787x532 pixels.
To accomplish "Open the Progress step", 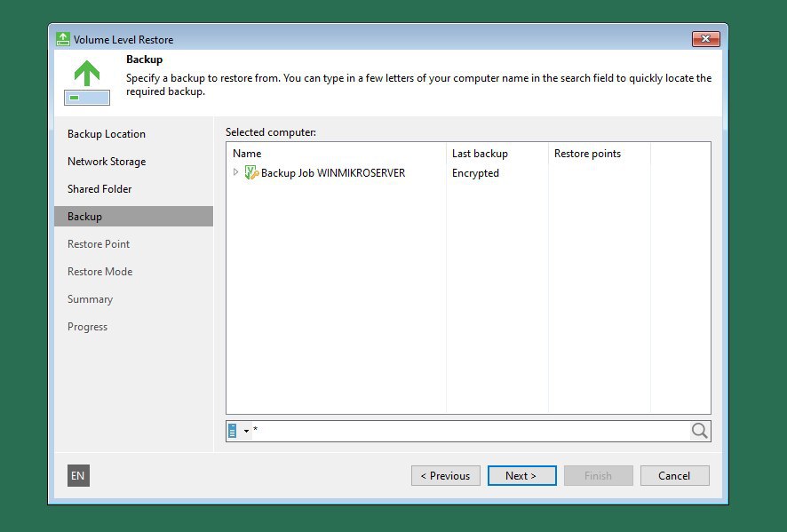I will (87, 327).
